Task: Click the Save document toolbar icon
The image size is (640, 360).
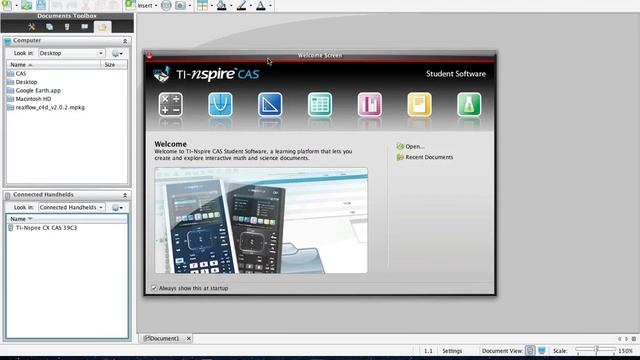Action: coord(41,5)
